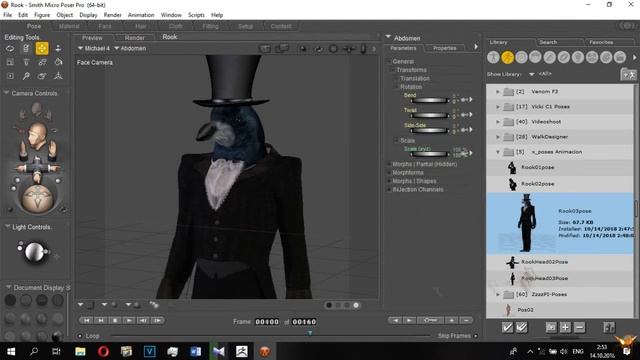The width and height of the screenshot is (640, 360).
Task: Expand the WalkDesigner folder
Action: 498,137
